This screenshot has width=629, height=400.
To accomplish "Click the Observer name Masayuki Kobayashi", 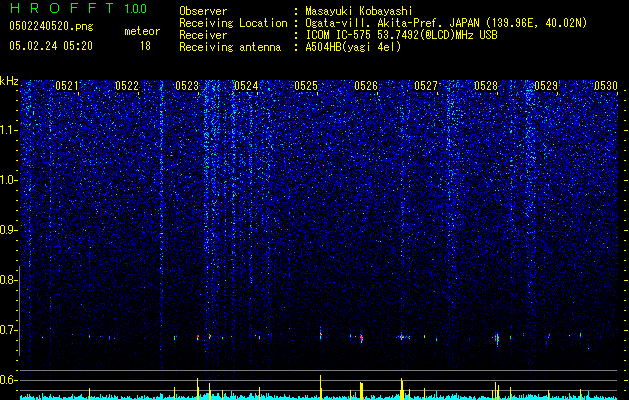I will [359, 11].
